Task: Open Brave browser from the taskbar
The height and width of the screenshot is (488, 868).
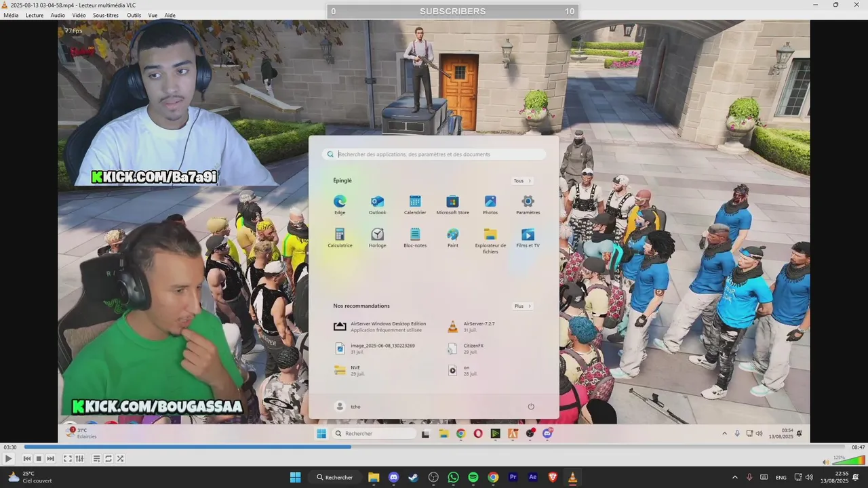Action: [553, 477]
